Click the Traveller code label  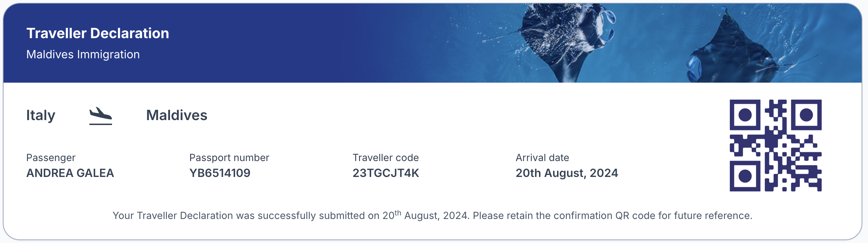386,158
